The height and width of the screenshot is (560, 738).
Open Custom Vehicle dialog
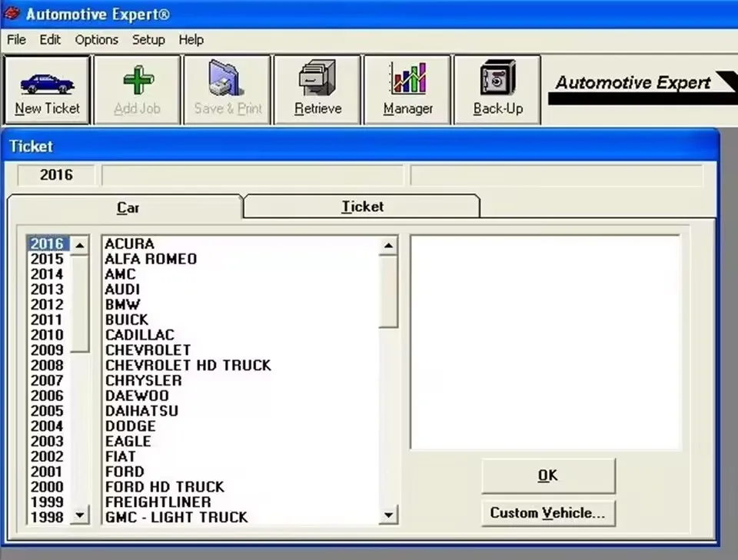tap(547, 512)
